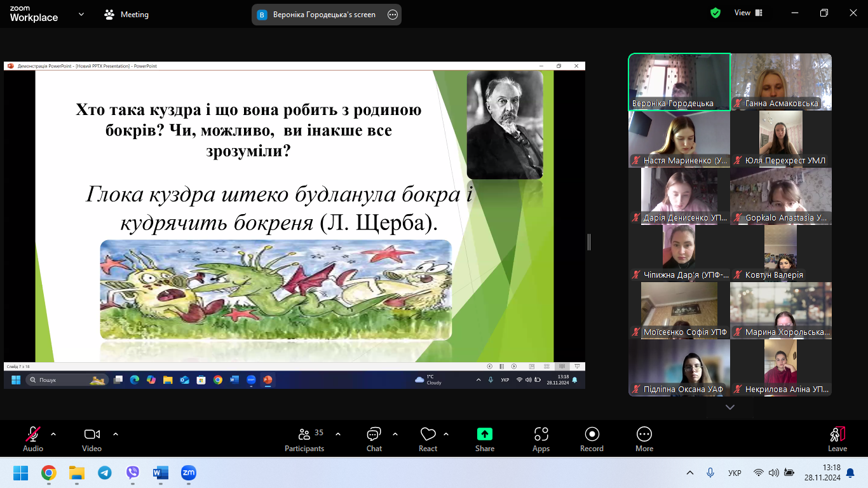Expand the arrow next to Participants
The image size is (868, 488).
tap(338, 434)
